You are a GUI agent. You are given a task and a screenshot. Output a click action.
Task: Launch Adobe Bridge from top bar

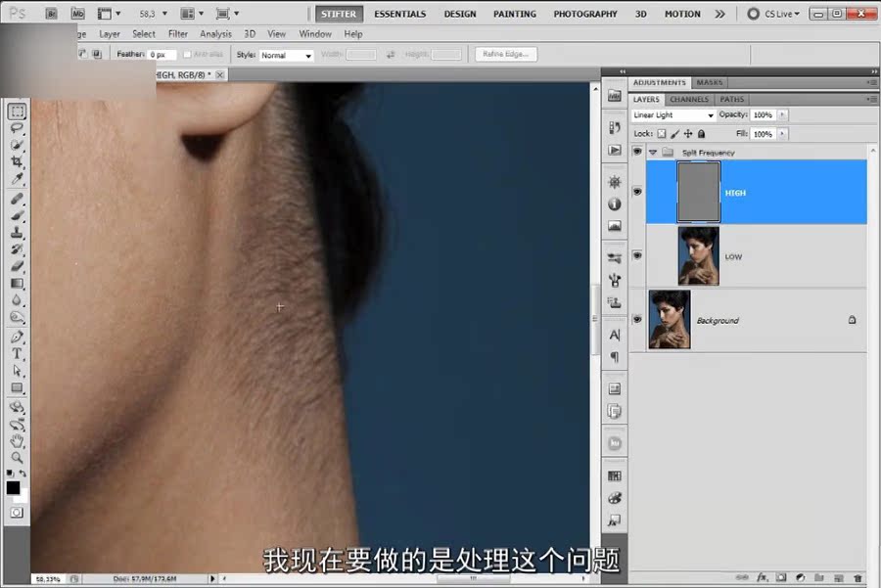51,14
